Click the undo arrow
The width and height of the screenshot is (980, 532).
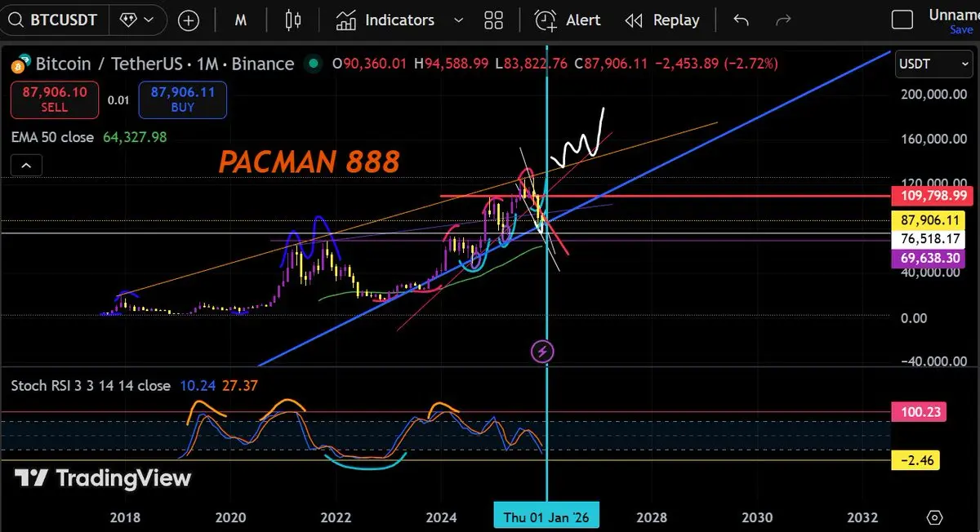pos(741,20)
